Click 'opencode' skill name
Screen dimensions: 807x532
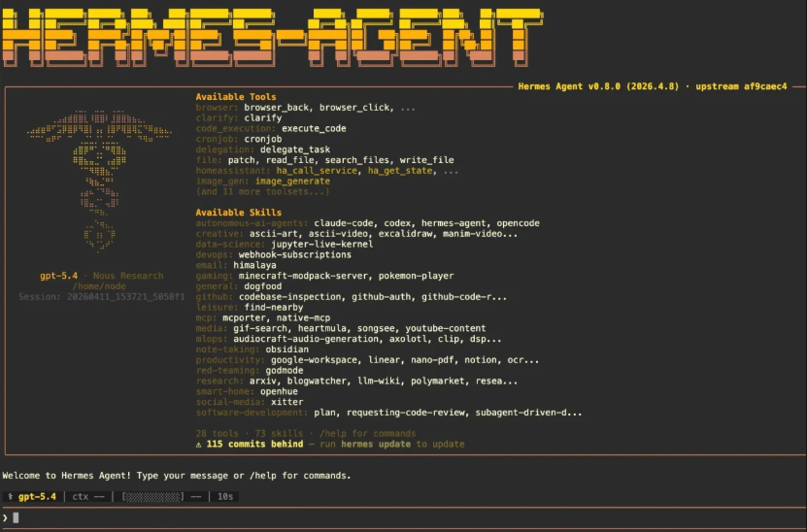click(518, 223)
